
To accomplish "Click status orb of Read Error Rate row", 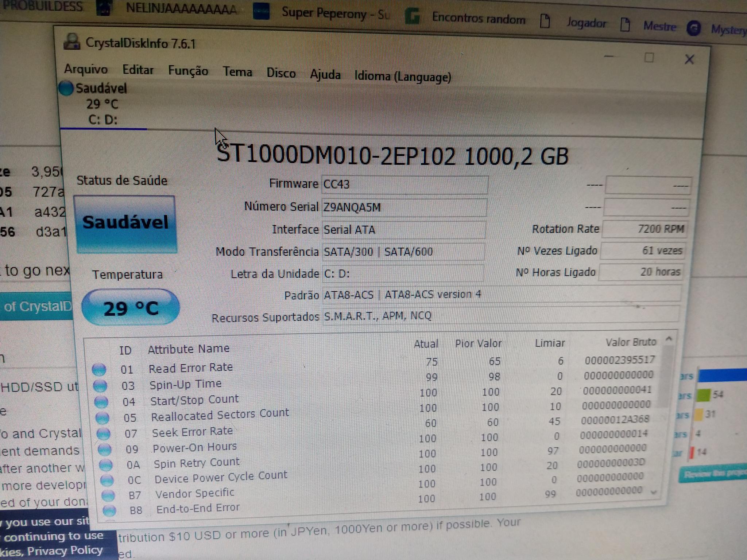I will tap(99, 369).
